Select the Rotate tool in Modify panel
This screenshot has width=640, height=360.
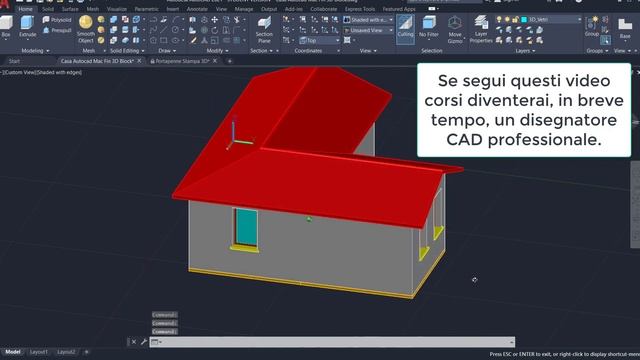tap(215, 30)
